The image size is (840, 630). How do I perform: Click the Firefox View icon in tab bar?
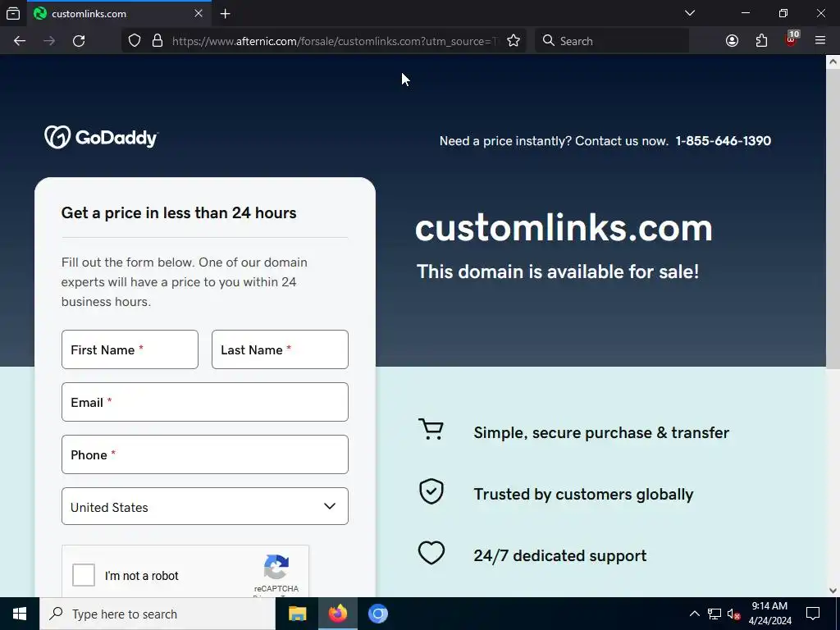[13, 13]
